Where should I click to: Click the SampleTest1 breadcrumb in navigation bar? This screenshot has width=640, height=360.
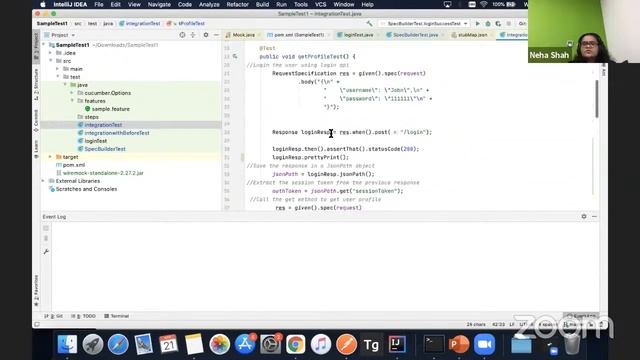point(52,24)
